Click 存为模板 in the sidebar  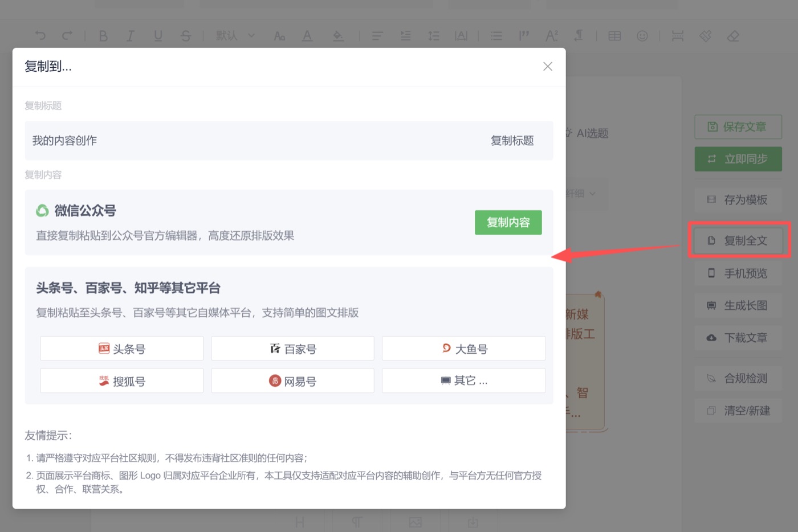coord(738,200)
